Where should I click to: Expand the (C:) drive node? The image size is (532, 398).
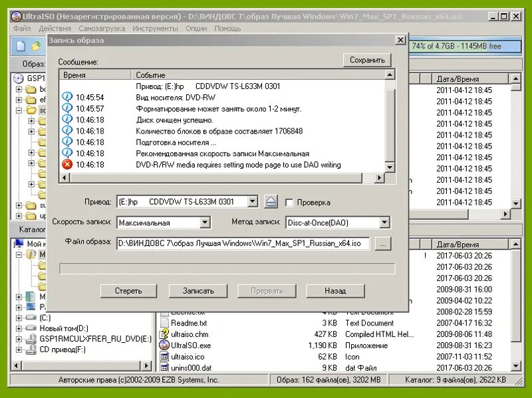click(19, 318)
